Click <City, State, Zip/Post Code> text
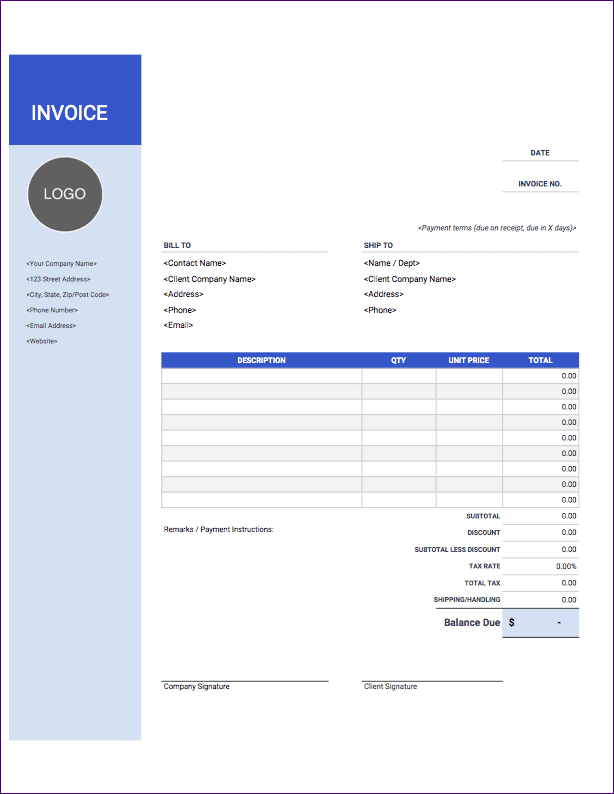Viewport: 614px width, 794px height. tap(68, 295)
